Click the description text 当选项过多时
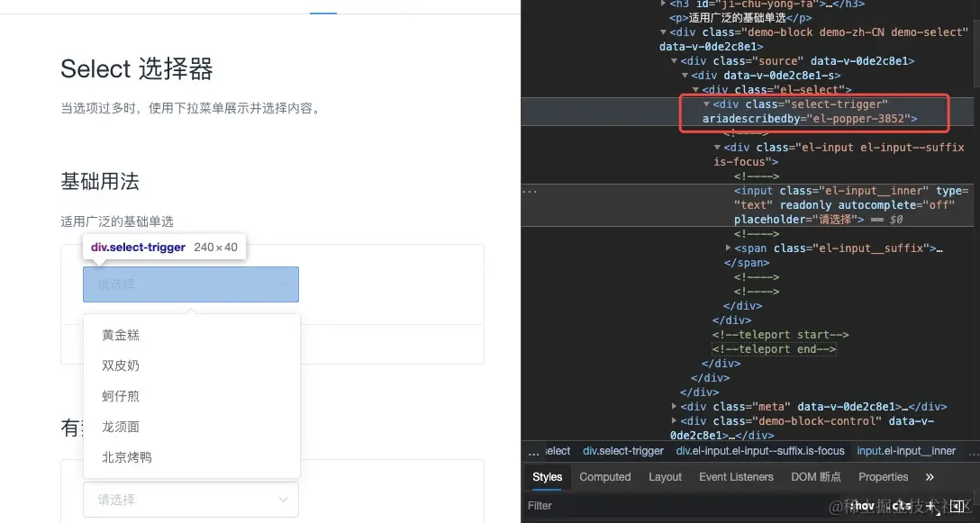 (x=192, y=108)
